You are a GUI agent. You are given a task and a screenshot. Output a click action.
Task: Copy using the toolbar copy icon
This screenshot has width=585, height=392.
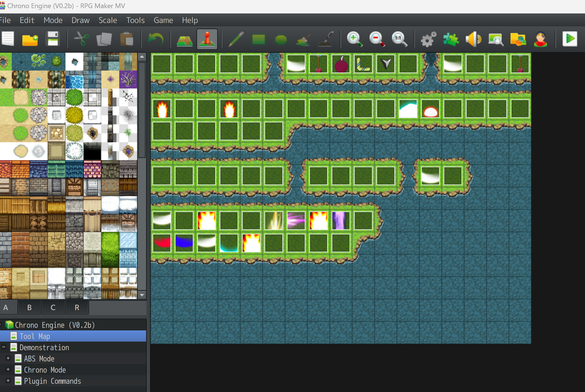tap(104, 39)
